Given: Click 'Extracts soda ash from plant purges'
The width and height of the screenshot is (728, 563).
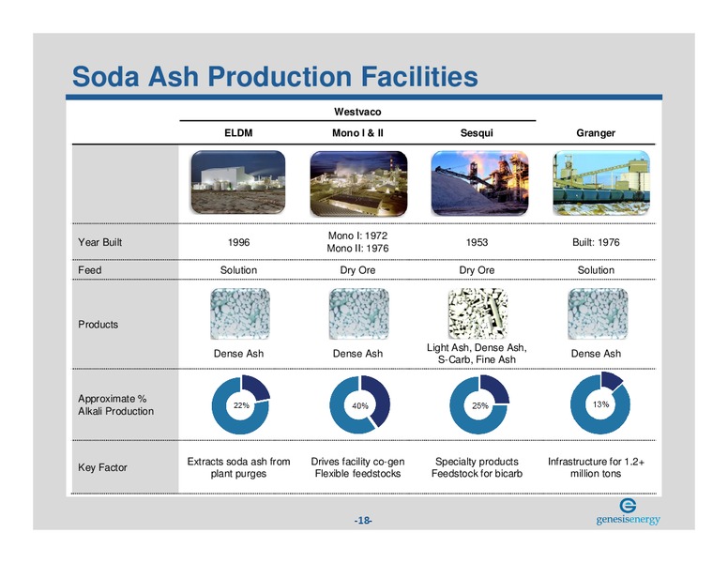Looking at the screenshot, I should tap(238, 467).
